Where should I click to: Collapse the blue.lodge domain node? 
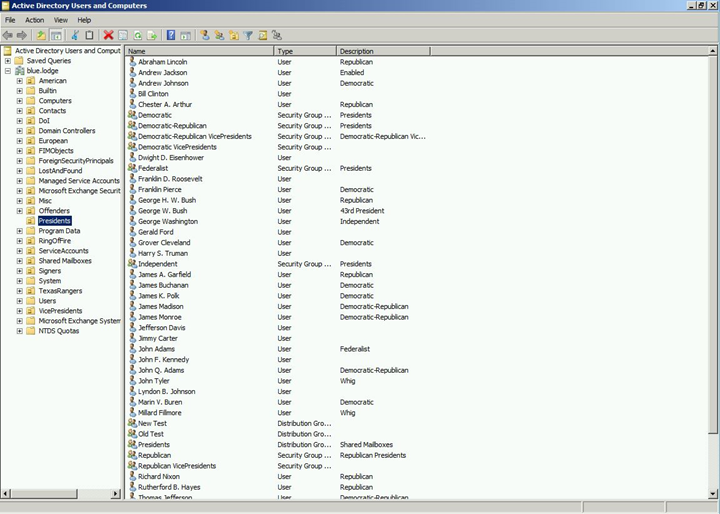pos(8,71)
